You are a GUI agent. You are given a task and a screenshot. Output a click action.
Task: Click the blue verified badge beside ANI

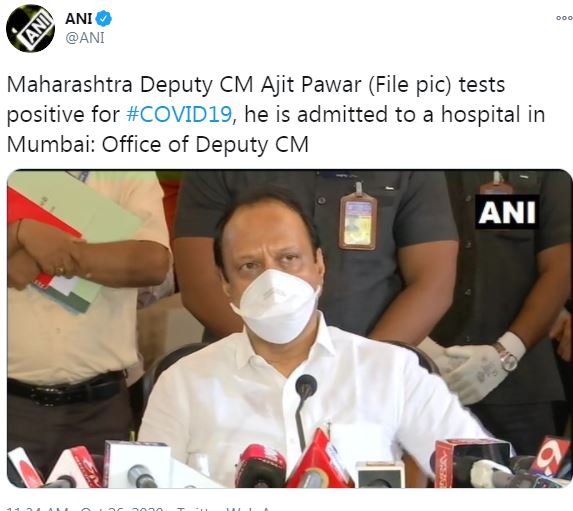(103, 18)
